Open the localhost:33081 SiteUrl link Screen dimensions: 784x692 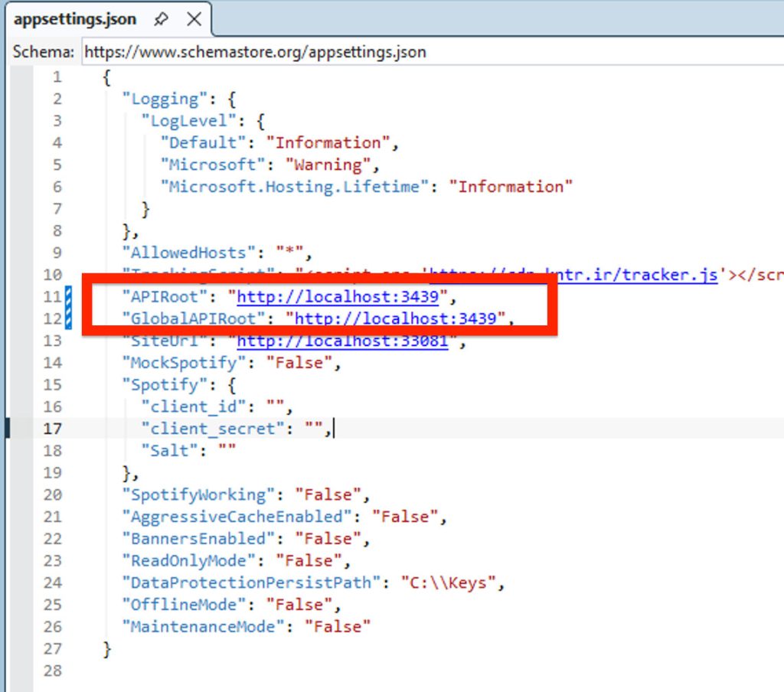pyautogui.click(x=342, y=341)
